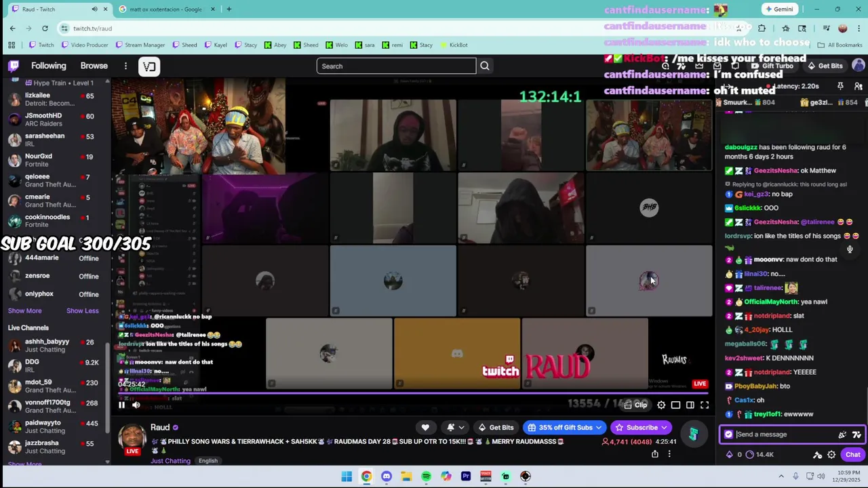Open paidwayyto channel in sidebar
The height and width of the screenshot is (488, 868).
[58, 426]
